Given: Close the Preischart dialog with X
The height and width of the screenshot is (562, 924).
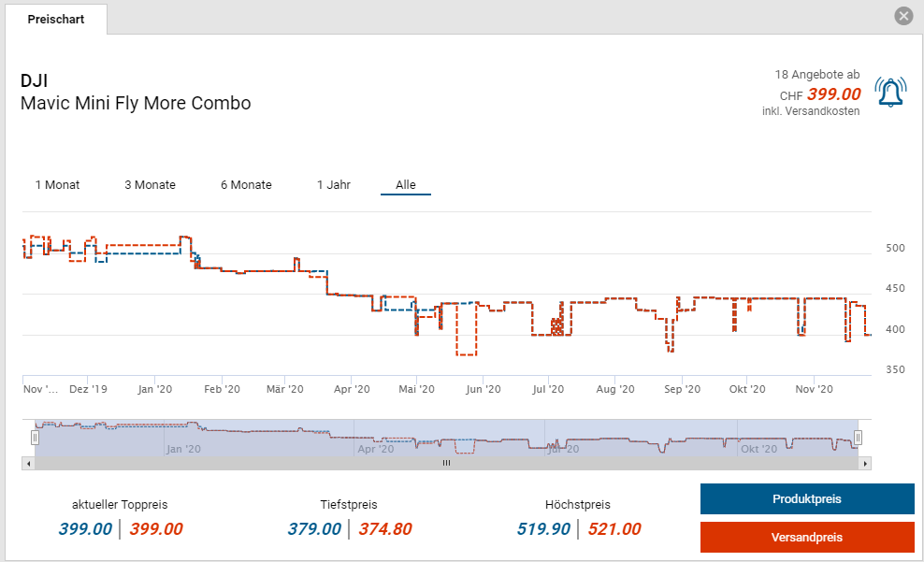Looking at the screenshot, I should (x=902, y=16).
